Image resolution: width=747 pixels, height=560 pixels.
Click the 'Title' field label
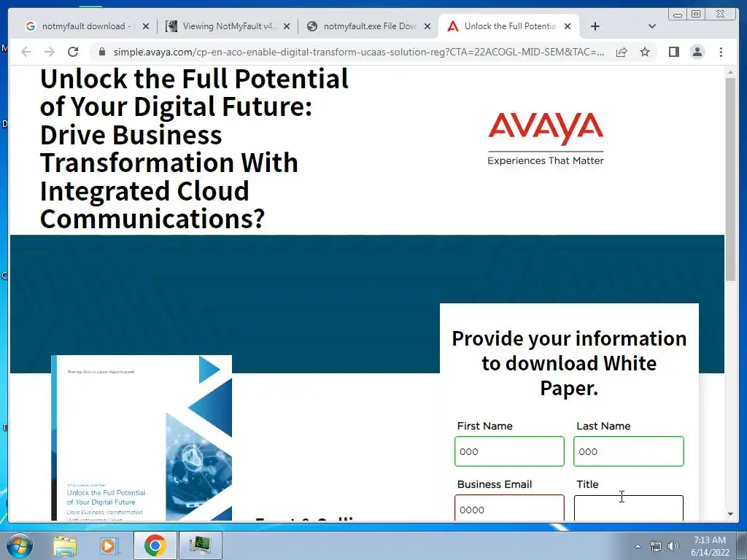587,484
